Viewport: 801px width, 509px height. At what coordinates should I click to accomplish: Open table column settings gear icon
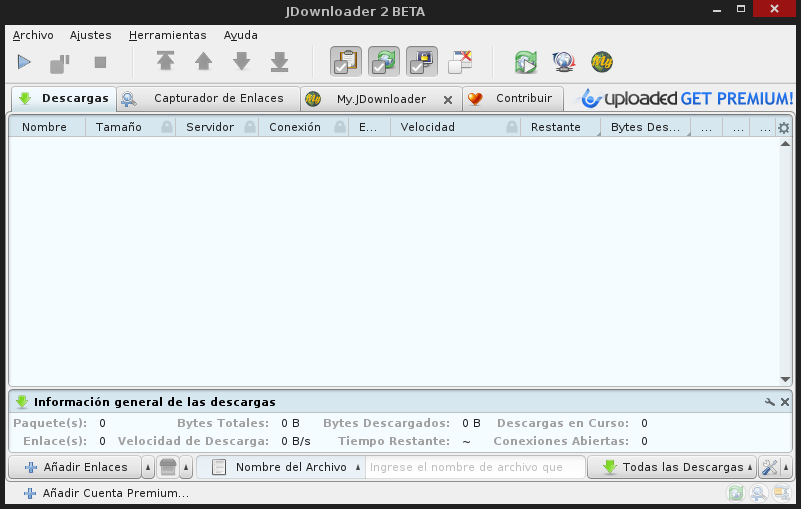coord(784,128)
